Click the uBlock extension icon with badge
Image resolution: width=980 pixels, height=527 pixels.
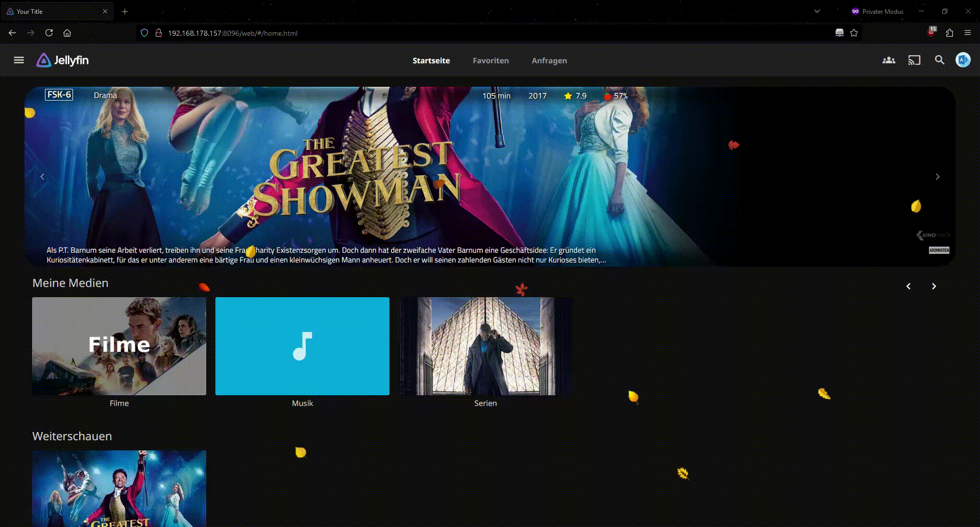click(x=932, y=32)
